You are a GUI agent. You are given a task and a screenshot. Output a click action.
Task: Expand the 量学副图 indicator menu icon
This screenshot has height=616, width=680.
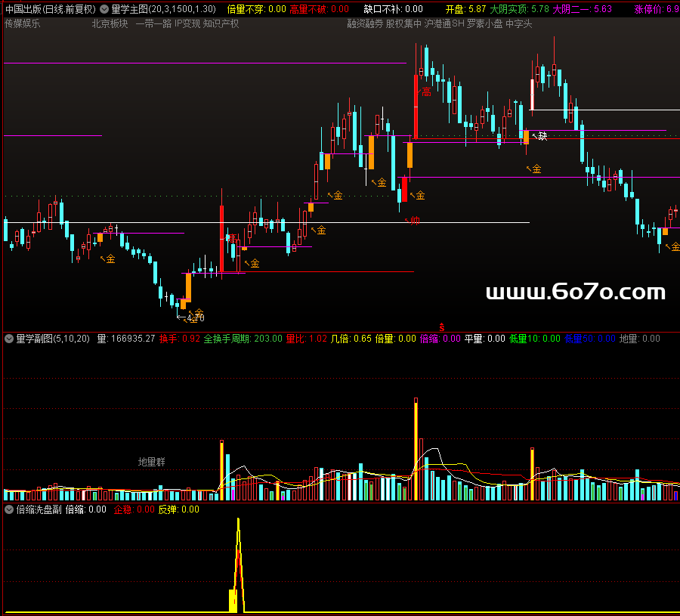[x=9, y=339]
